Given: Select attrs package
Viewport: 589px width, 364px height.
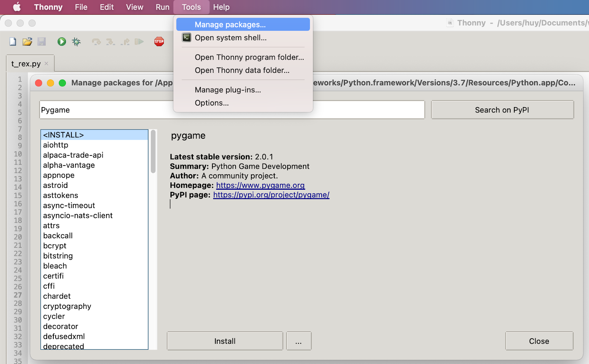Looking at the screenshot, I should tap(94, 226).
